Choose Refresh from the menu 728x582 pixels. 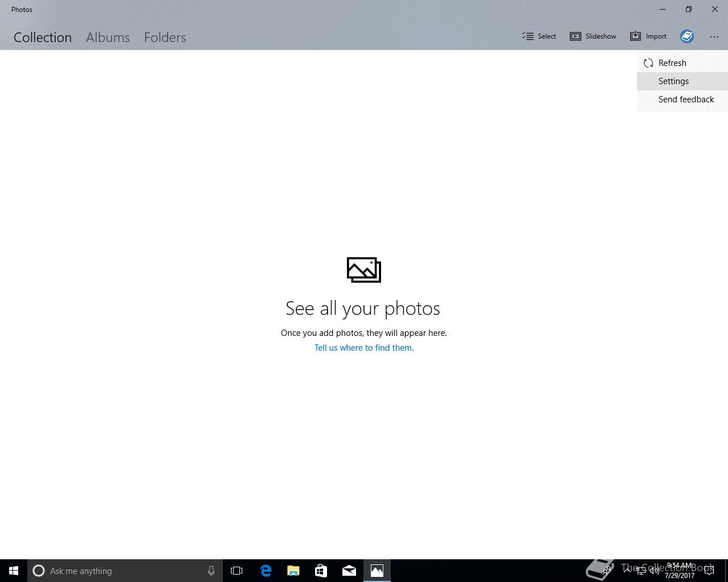[x=682, y=63]
